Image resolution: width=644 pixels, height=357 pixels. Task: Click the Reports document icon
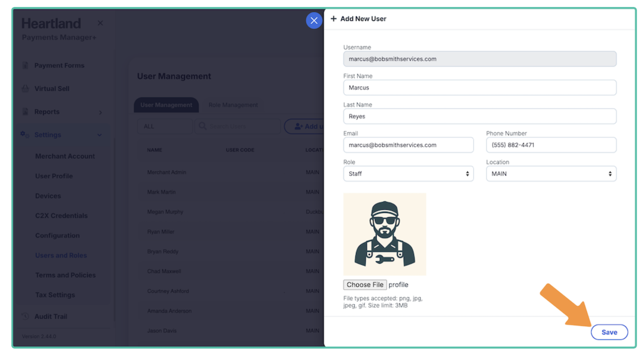pos(25,111)
